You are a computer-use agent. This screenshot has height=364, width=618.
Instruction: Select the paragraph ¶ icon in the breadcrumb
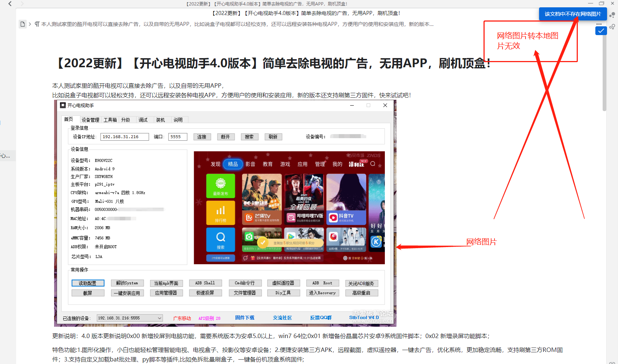37,24
